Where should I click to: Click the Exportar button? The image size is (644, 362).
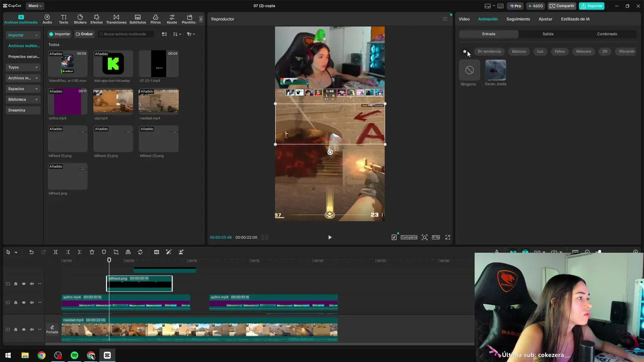coord(592,6)
